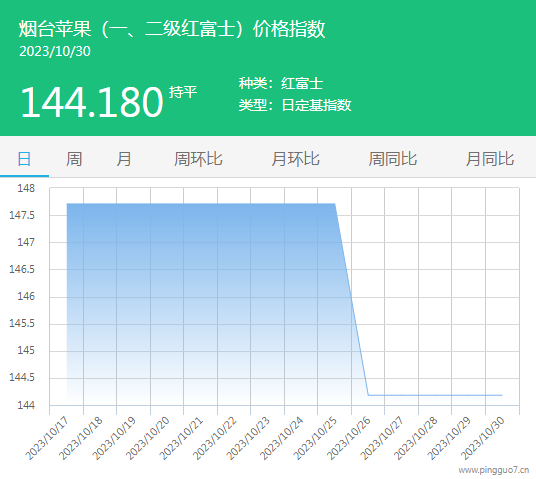Click the 2023/10/30 x-axis label
This screenshot has width=536, height=479.
(483, 439)
